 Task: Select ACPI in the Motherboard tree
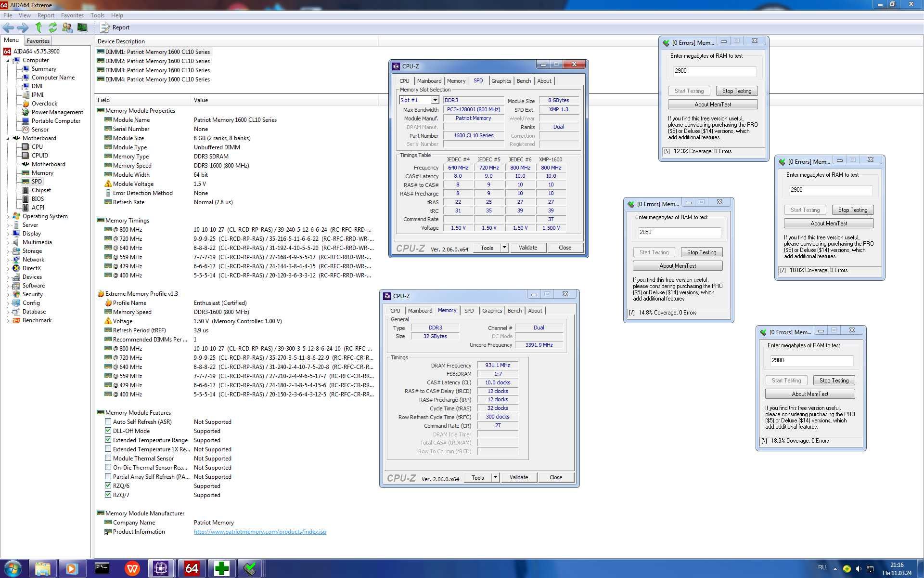point(38,208)
